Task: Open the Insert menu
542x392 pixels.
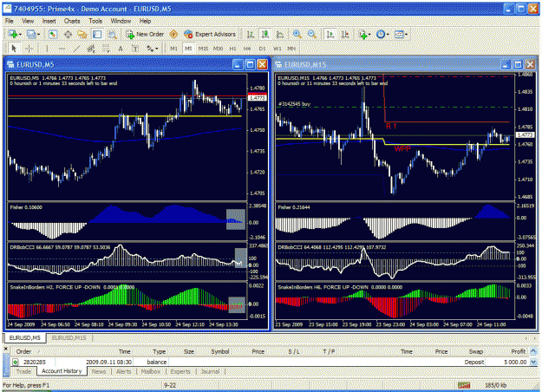Action: click(49, 21)
